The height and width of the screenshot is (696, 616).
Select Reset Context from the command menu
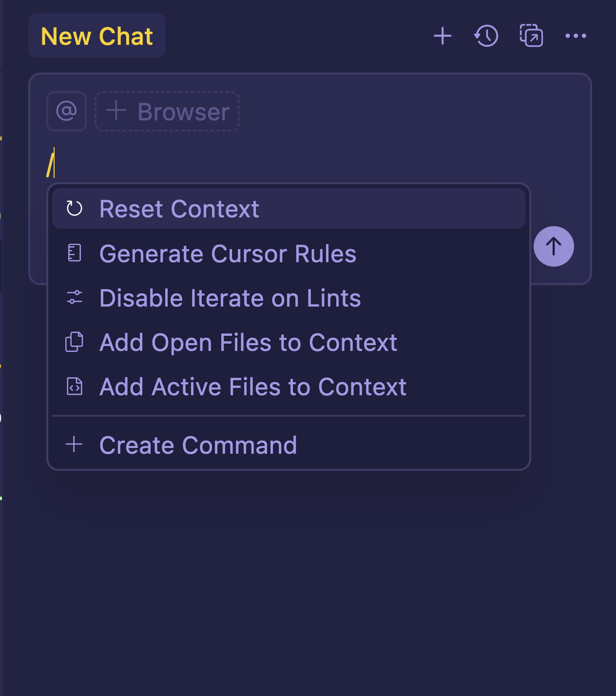pyautogui.click(x=179, y=208)
